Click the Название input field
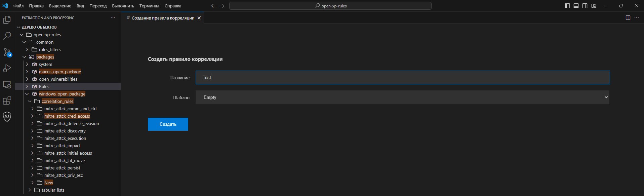Viewport: 644px width, 196px height. pos(403,77)
